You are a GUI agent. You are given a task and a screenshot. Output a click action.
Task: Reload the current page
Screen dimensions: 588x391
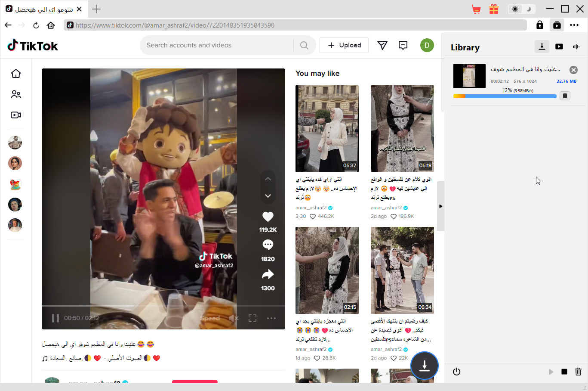point(36,25)
